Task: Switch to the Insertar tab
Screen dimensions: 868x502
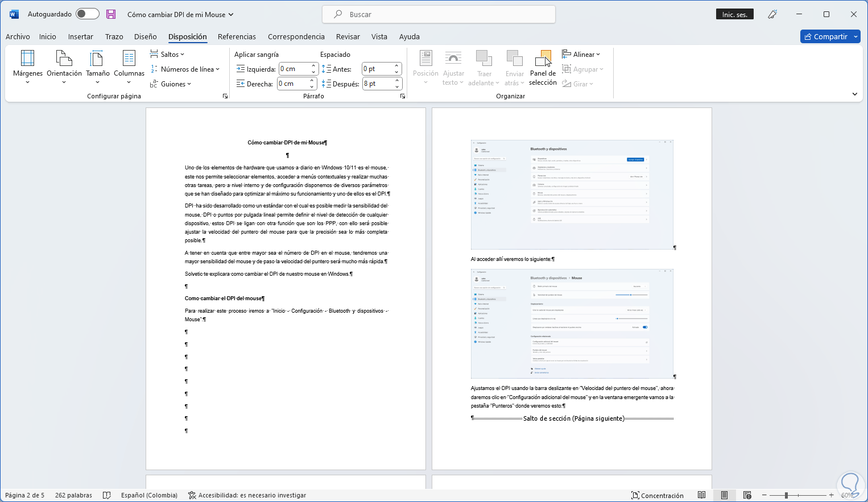Action: point(81,37)
